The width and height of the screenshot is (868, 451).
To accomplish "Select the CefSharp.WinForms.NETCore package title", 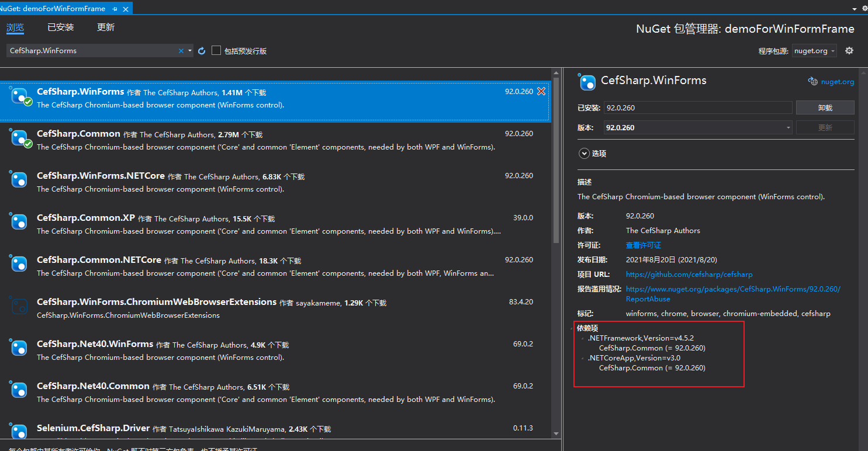I will coord(101,176).
